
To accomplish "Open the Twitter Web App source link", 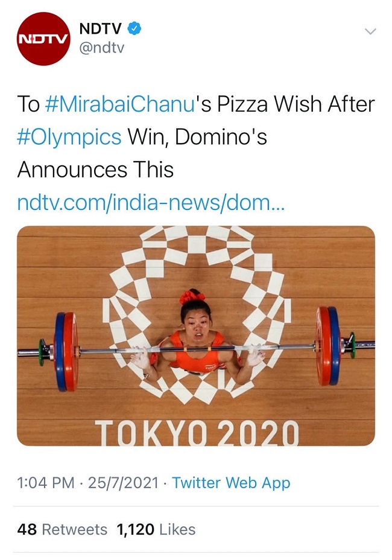I will 231,483.
